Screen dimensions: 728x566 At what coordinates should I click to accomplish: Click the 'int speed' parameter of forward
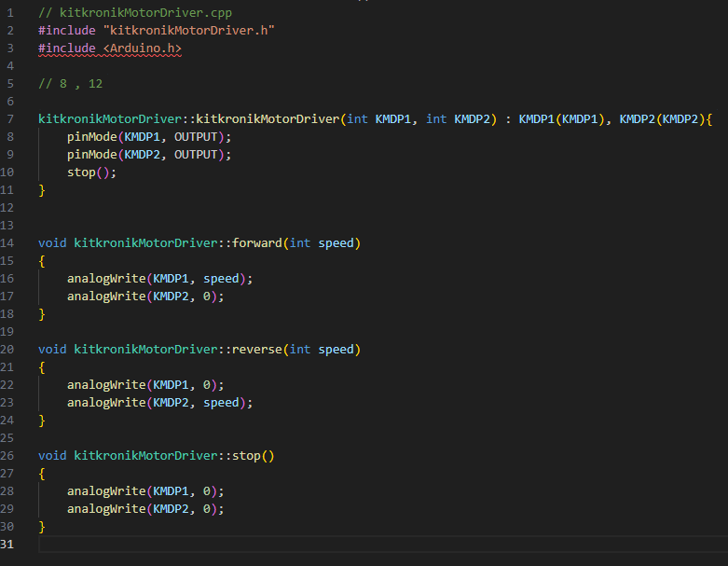click(322, 243)
